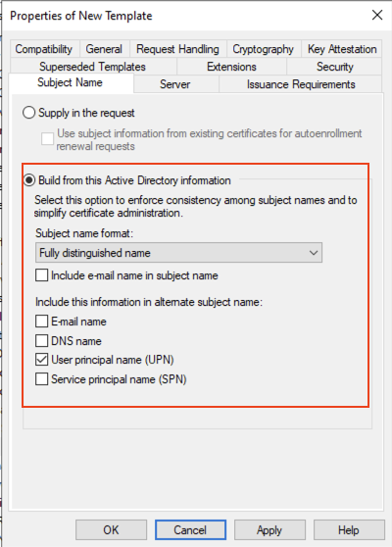Open the Extensions tab
The width and height of the screenshot is (392, 547).
pos(231,67)
